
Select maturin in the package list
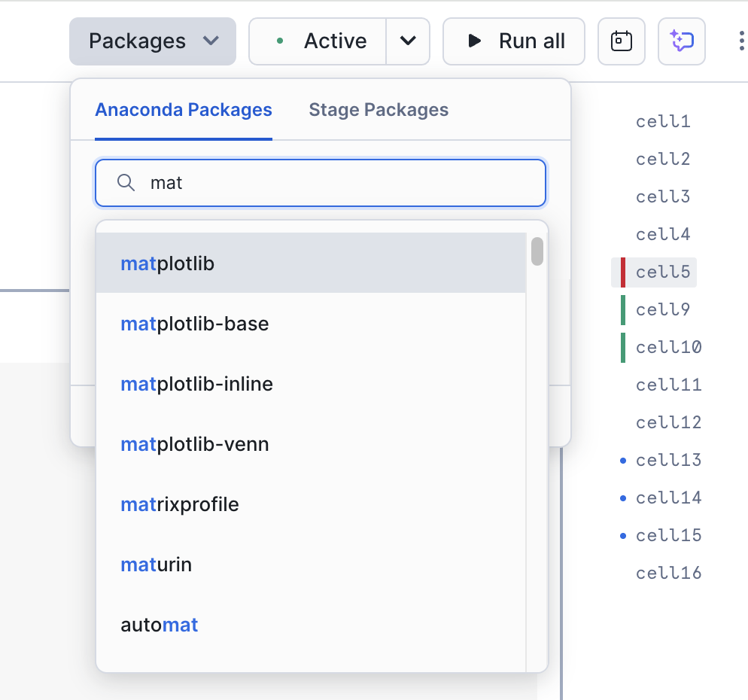click(156, 565)
